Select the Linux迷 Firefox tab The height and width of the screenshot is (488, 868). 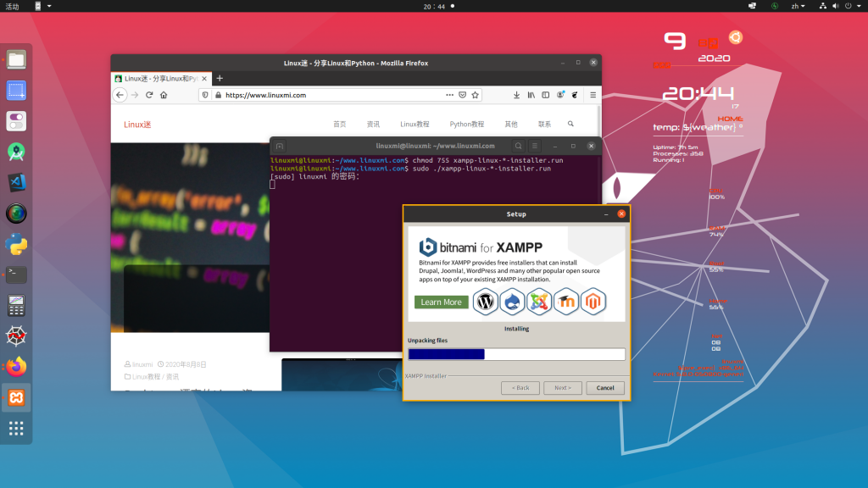coord(161,79)
